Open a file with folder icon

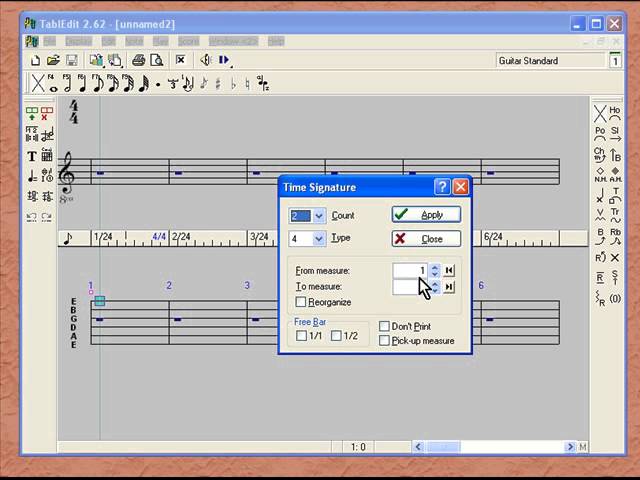coord(53,60)
